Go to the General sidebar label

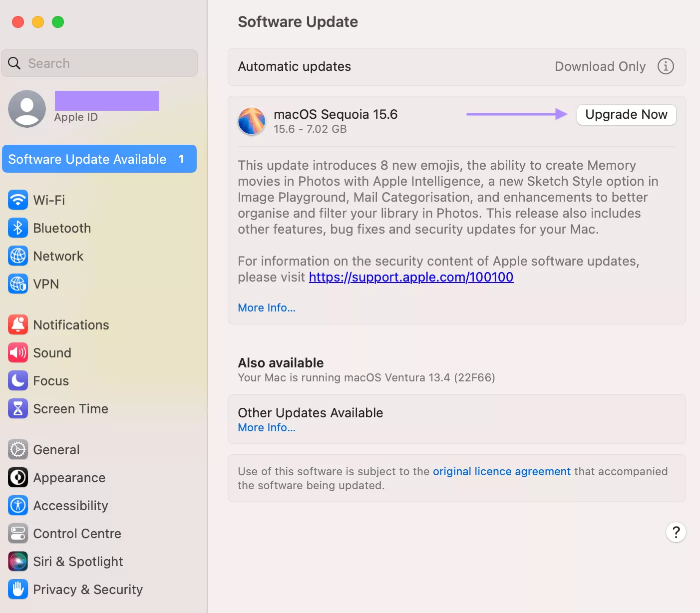[56, 450]
